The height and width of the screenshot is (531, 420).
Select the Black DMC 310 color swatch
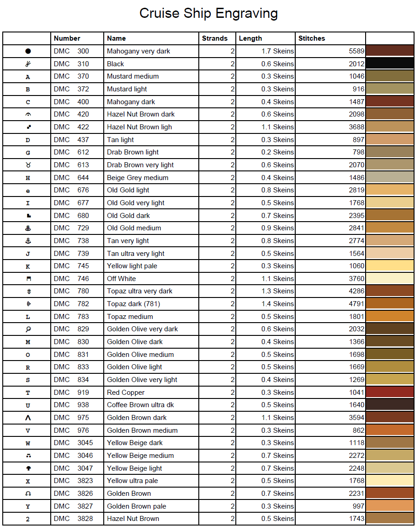point(390,64)
